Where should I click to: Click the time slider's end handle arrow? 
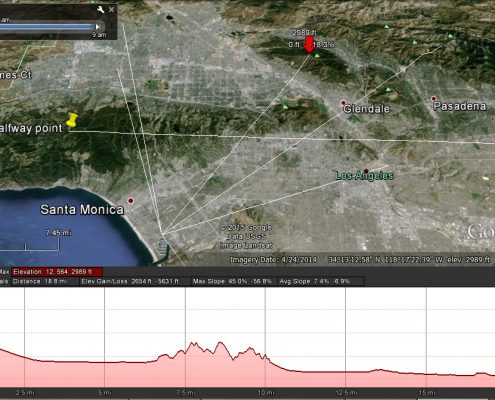pos(98,26)
